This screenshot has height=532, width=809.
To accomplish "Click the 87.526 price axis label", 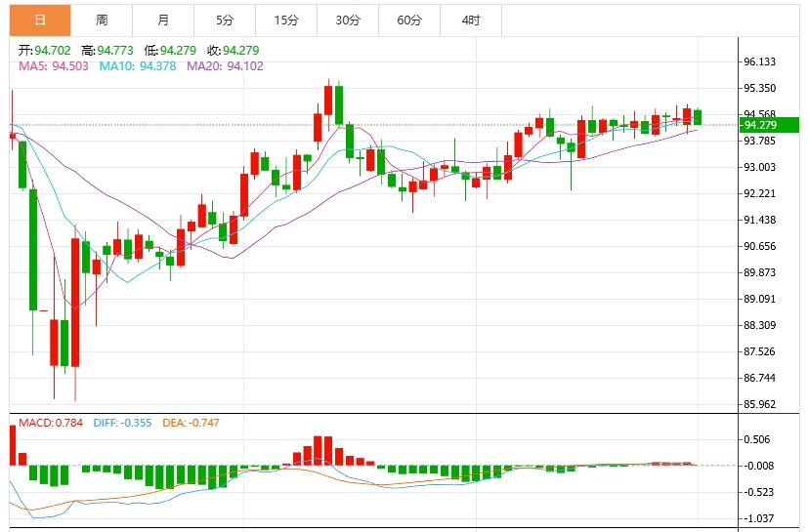I will coord(759,351).
